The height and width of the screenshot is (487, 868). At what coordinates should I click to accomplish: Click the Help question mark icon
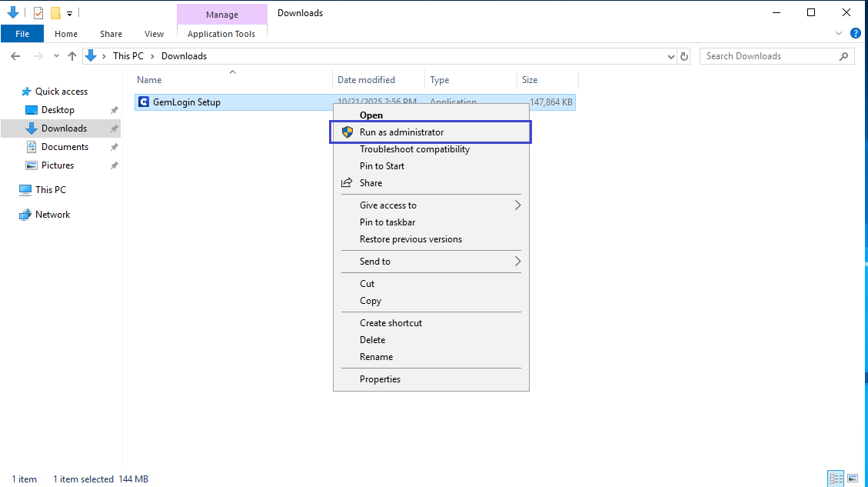855,34
